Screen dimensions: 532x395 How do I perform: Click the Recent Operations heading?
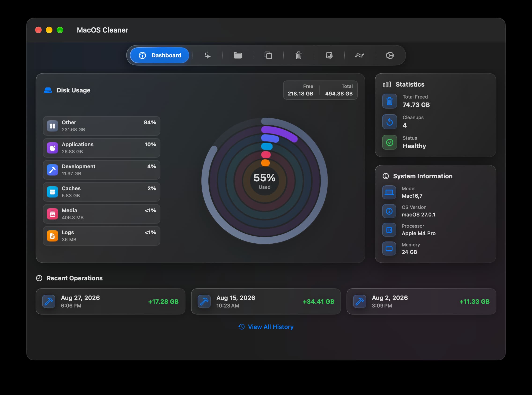coord(74,278)
